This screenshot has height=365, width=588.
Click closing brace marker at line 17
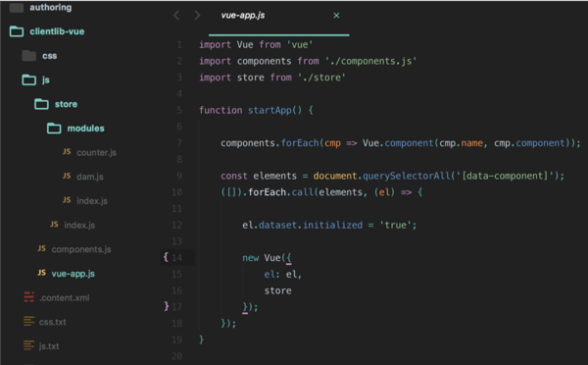167,306
